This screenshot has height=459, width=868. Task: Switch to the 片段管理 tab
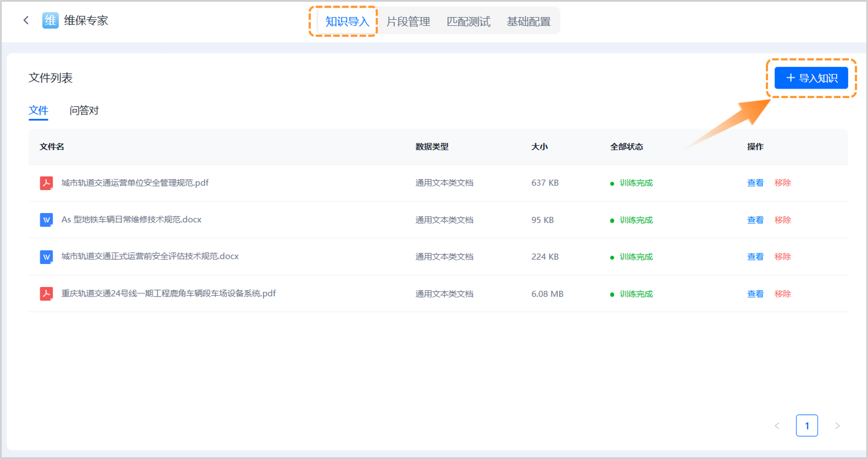click(x=408, y=21)
